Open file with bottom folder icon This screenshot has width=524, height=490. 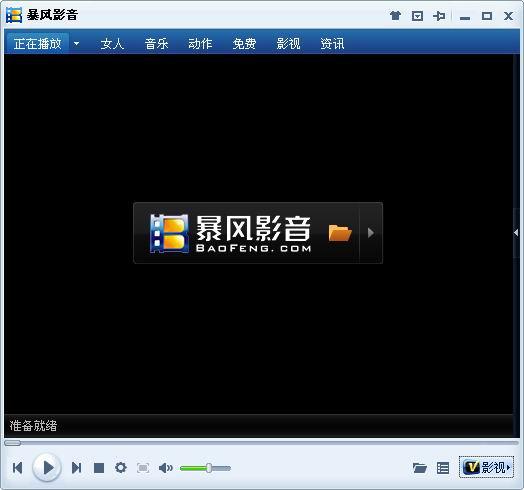pos(419,468)
